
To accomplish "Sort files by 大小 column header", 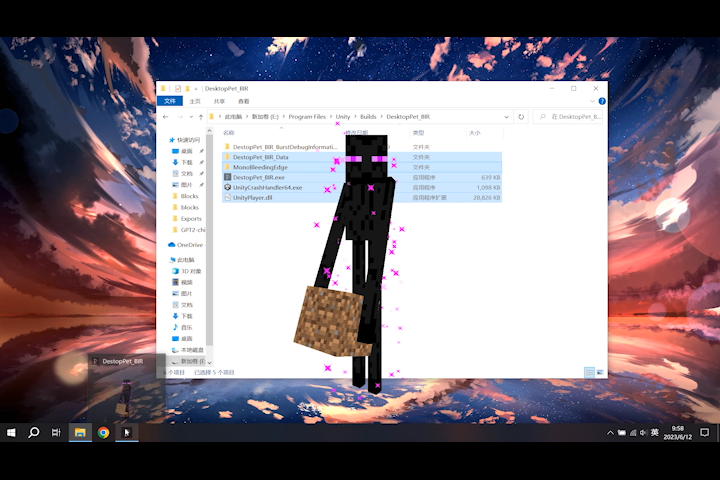I will [x=475, y=133].
